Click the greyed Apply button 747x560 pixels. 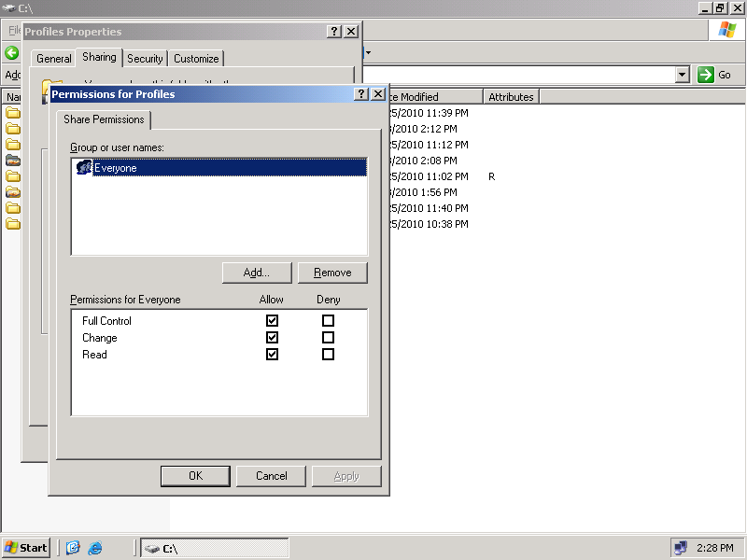[346, 476]
